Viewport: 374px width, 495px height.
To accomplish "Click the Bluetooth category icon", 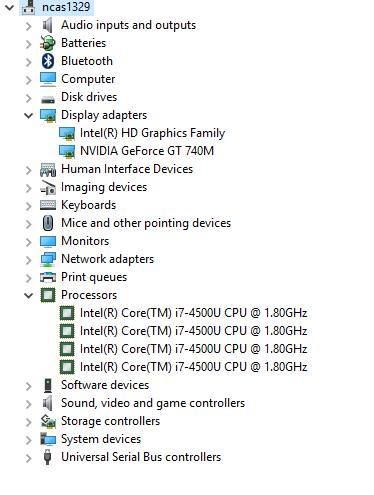I will click(x=48, y=61).
